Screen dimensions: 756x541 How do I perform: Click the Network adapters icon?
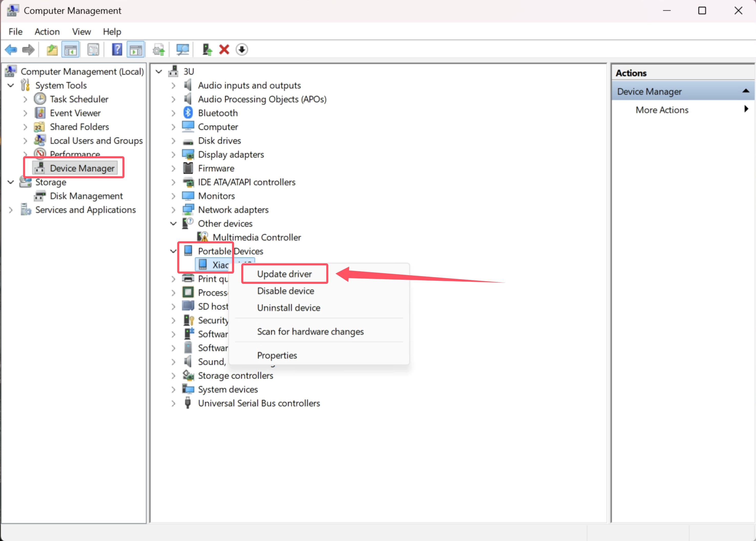188,210
